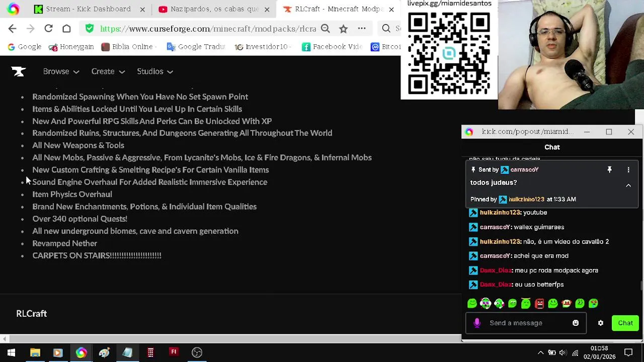
Task: Open Paint icon in taskbar
Action: click(x=104, y=352)
